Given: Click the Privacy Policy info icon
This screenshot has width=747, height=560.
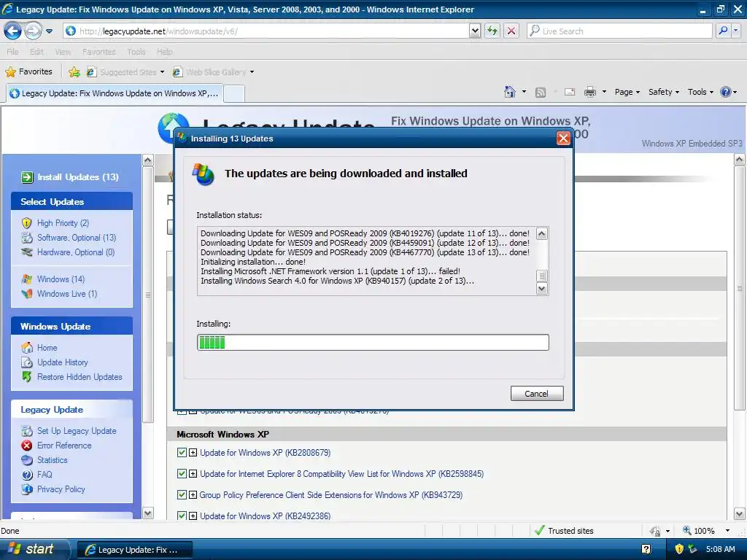Looking at the screenshot, I should click(x=27, y=489).
